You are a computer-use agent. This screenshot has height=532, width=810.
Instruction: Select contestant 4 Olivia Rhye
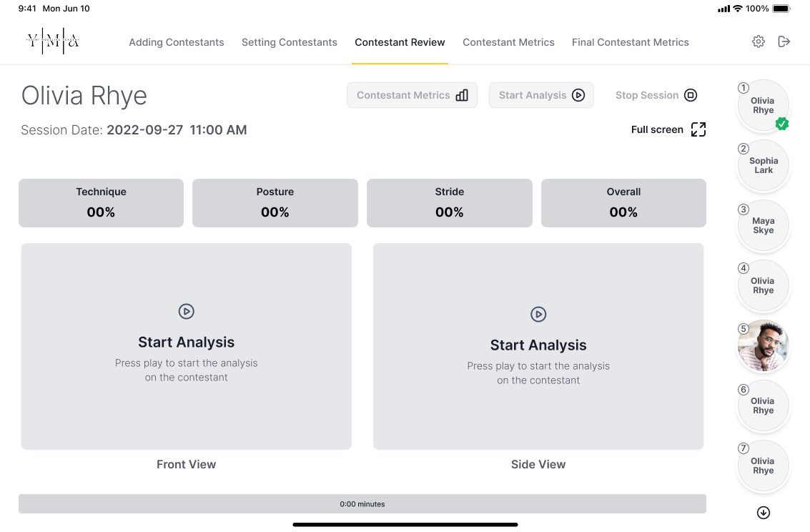pos(763,285)
